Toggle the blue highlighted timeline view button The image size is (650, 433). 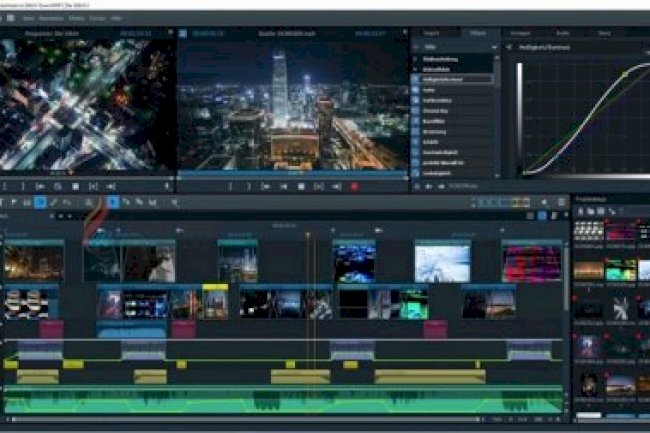tap(542, 216)
